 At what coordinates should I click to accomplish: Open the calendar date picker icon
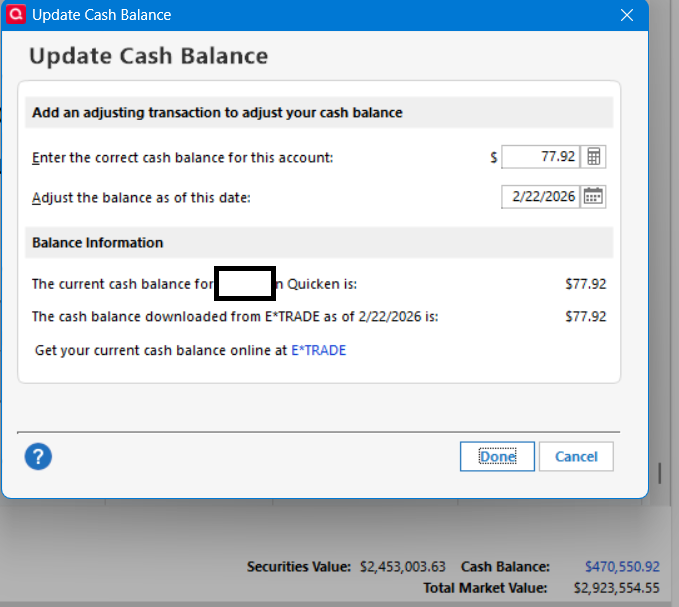[593, 197]
